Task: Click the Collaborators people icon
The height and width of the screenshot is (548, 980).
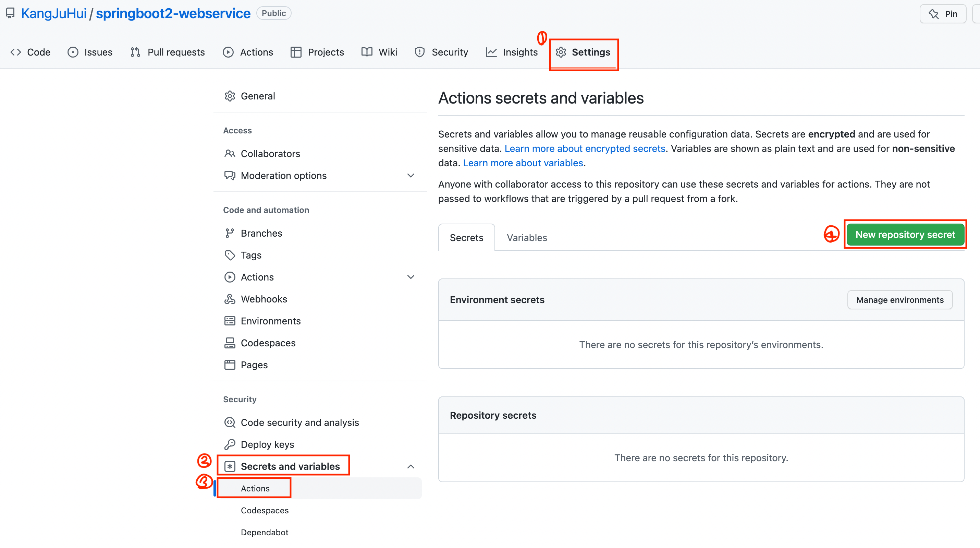Action: click(x=230, y=154)
